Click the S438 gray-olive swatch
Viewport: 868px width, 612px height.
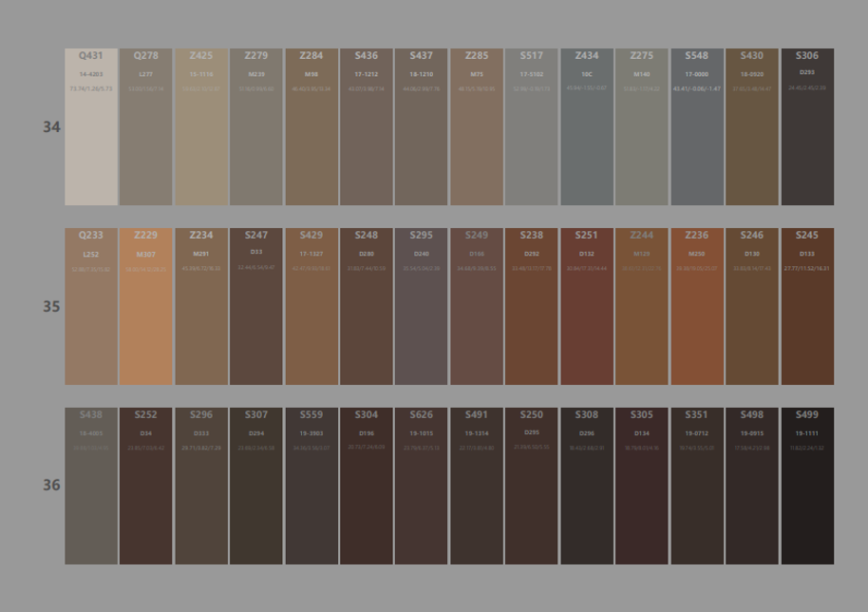pyautogui.click(x=91, y=486)
